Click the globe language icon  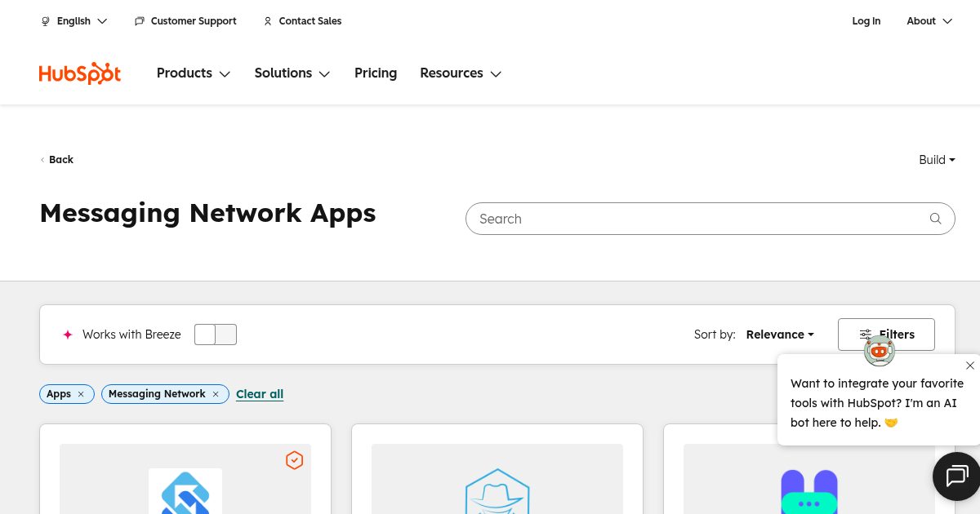tap(46, 21)
